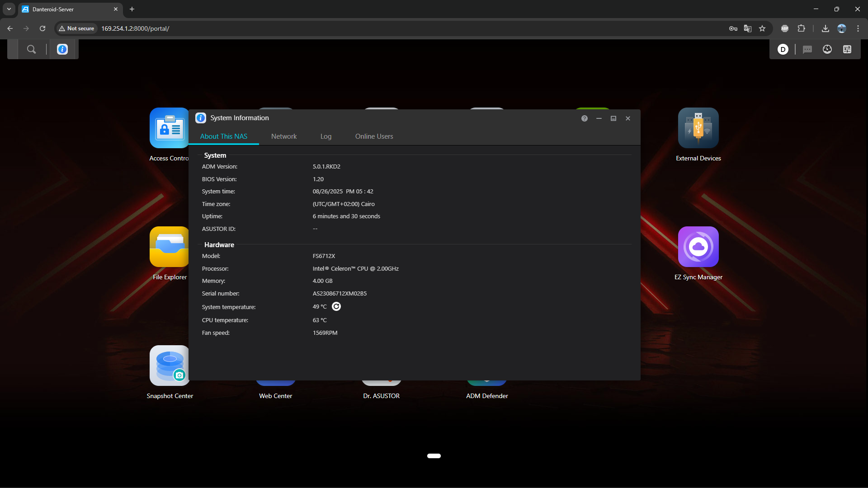Switch to the Log tab

pyautogui.click(x=326, y=136)
